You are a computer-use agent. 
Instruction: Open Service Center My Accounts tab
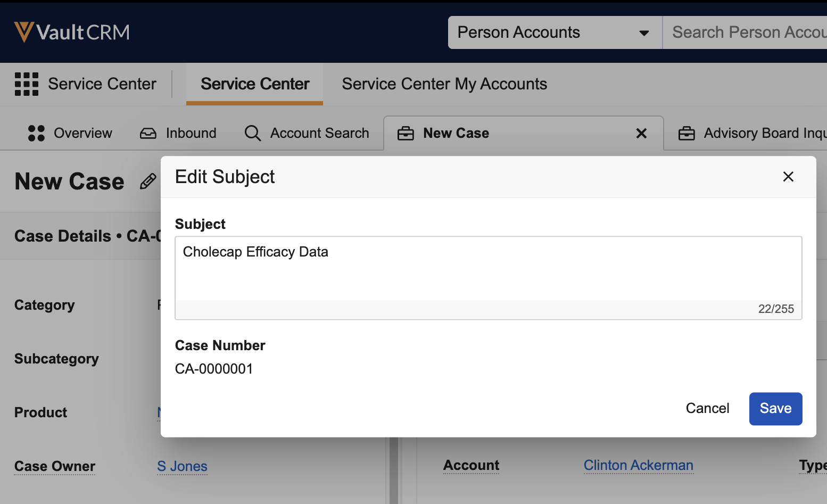coord(444,84)
